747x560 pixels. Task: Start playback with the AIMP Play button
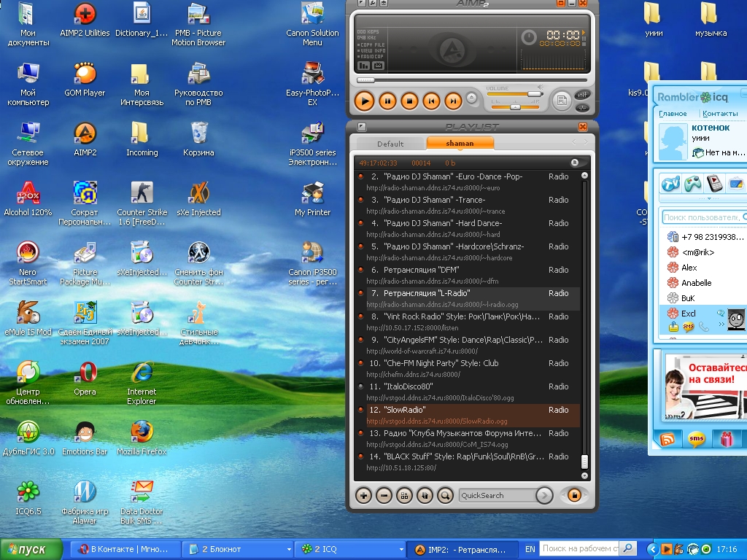pos(365,101)
